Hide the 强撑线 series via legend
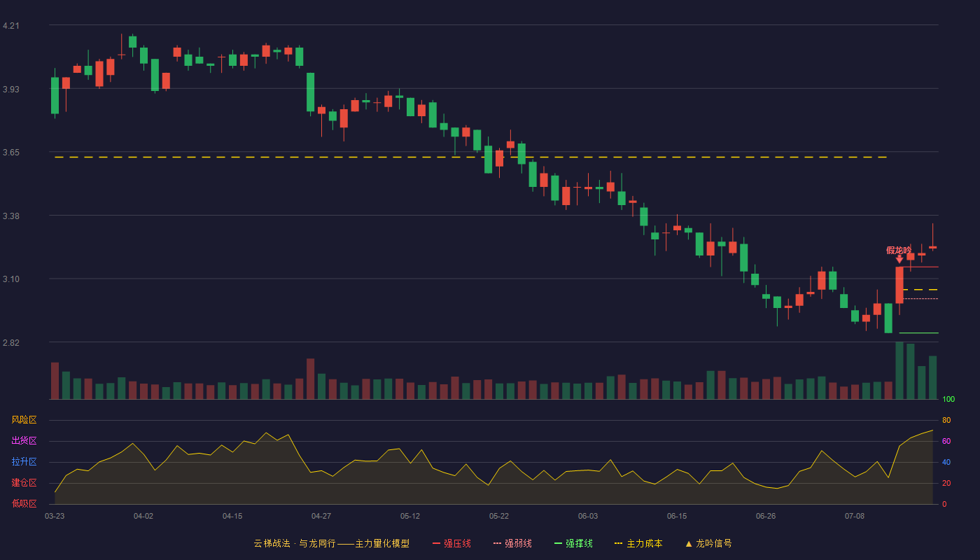The height and width of the screenshot is (560, 980). (x=573, y=543)
